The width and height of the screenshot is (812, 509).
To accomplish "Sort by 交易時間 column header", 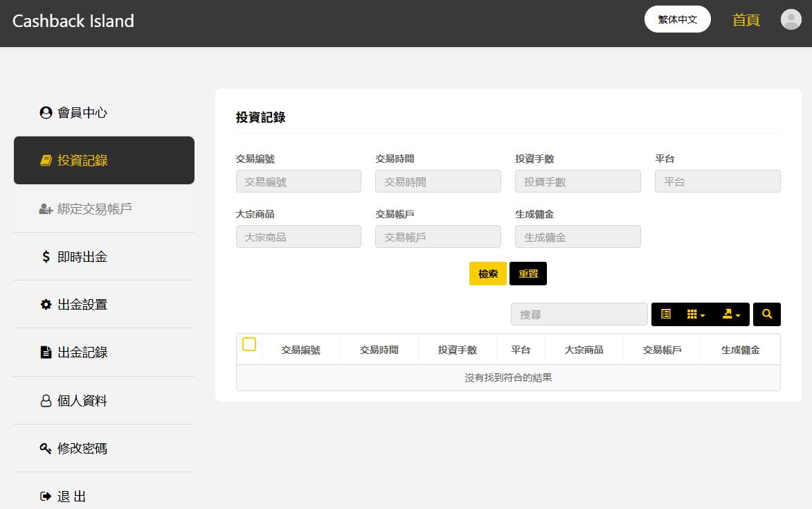I will tap(379, 350).
